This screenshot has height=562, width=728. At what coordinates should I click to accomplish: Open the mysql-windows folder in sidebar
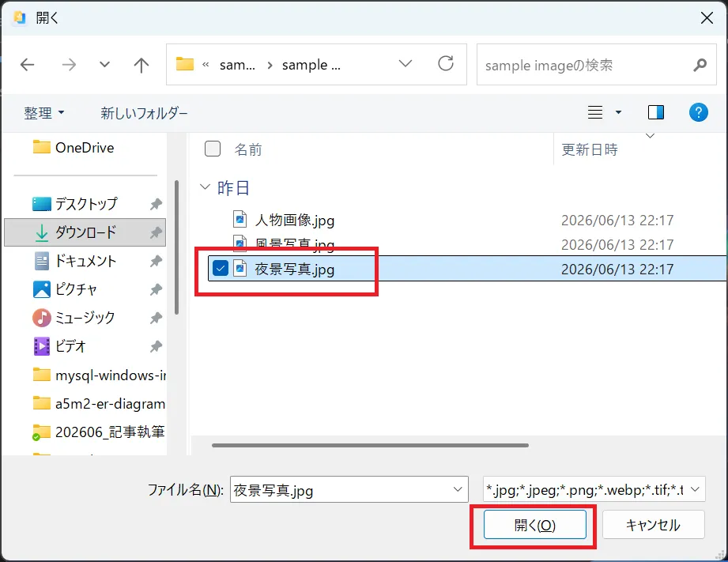point(100,375)
